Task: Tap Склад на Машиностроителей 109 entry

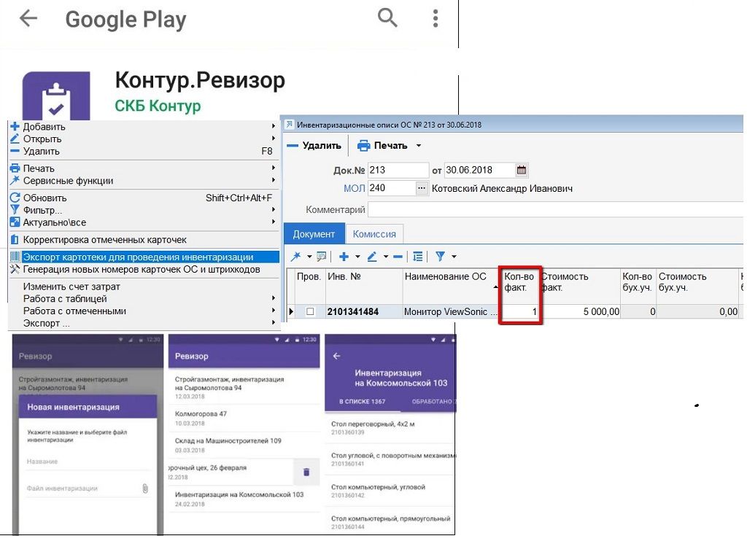Action: (244, 446)
